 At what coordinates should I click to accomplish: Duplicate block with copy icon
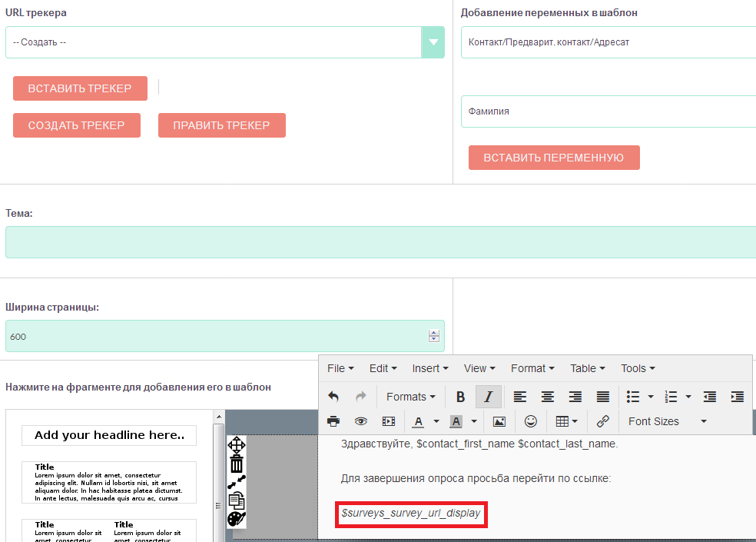tap(237, 500)
